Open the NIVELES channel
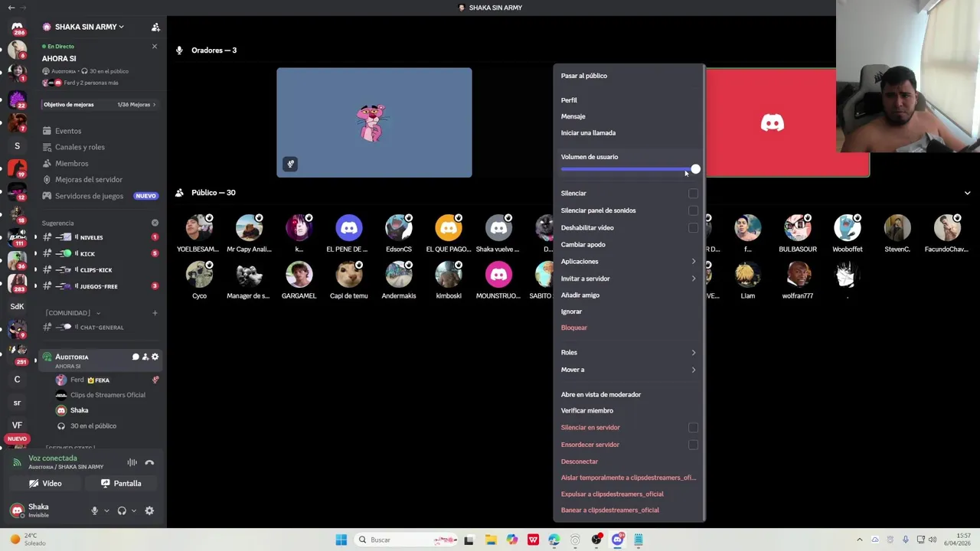The image size is (980, 551). [x=100, y=237]
